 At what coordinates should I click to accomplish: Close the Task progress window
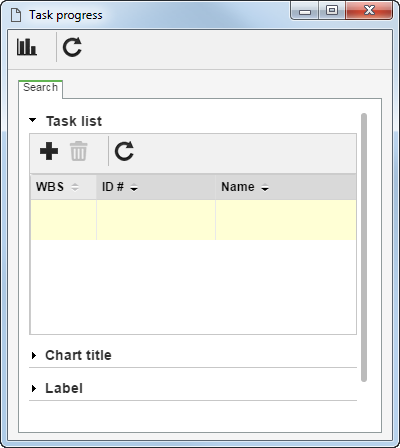[x=369, y=11]
